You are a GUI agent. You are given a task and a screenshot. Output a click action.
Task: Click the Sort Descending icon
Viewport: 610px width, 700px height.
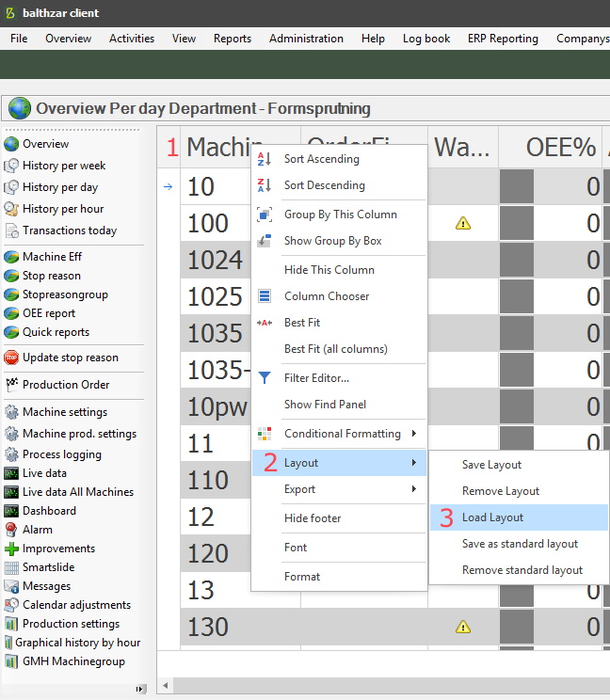point(265,186)
